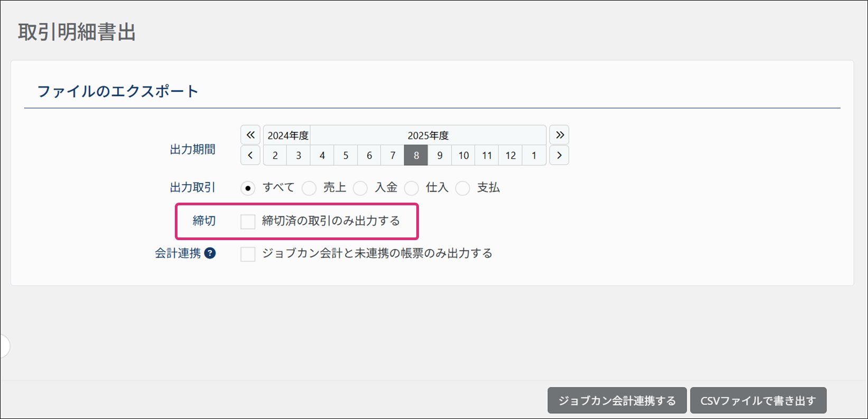Open the 会計連携 help question mark icon

click(210, 253)
